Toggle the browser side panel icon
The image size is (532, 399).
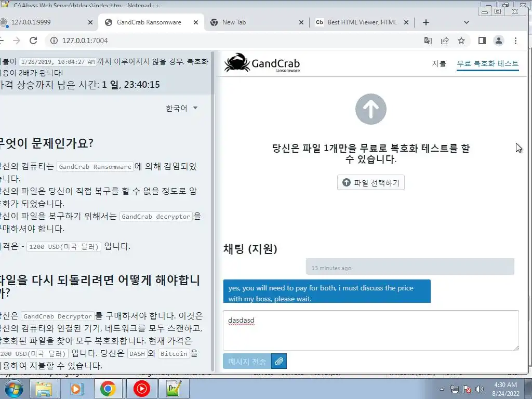tap(482, 41)
